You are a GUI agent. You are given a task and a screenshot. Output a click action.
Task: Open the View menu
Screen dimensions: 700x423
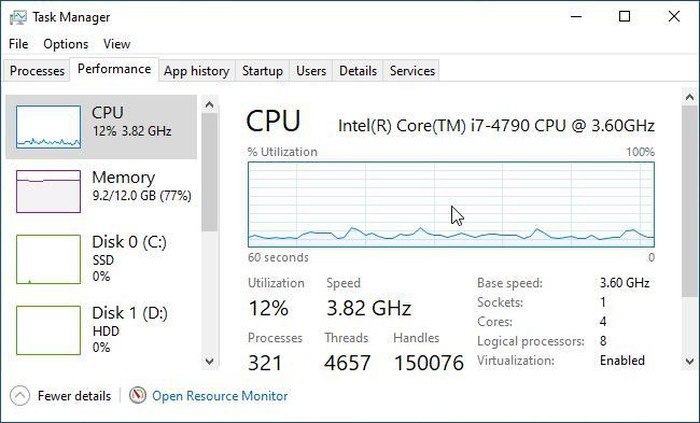pyautogui.click(x=116, y=44)
